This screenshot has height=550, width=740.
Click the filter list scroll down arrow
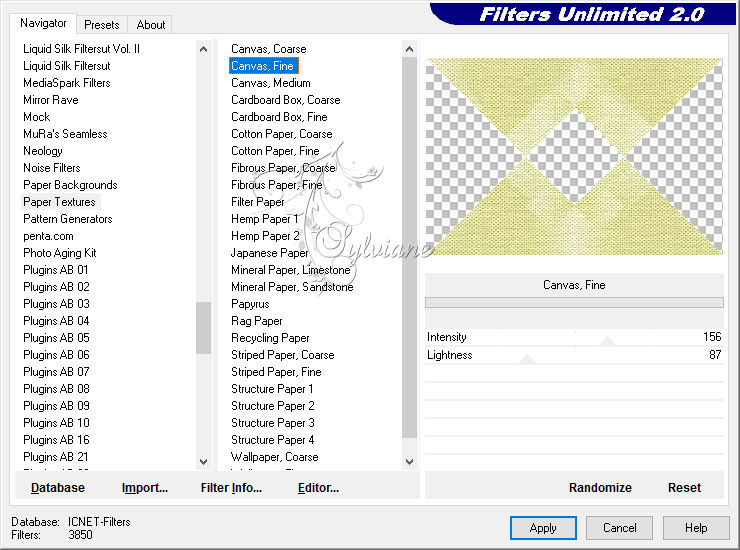pos(409,462)
